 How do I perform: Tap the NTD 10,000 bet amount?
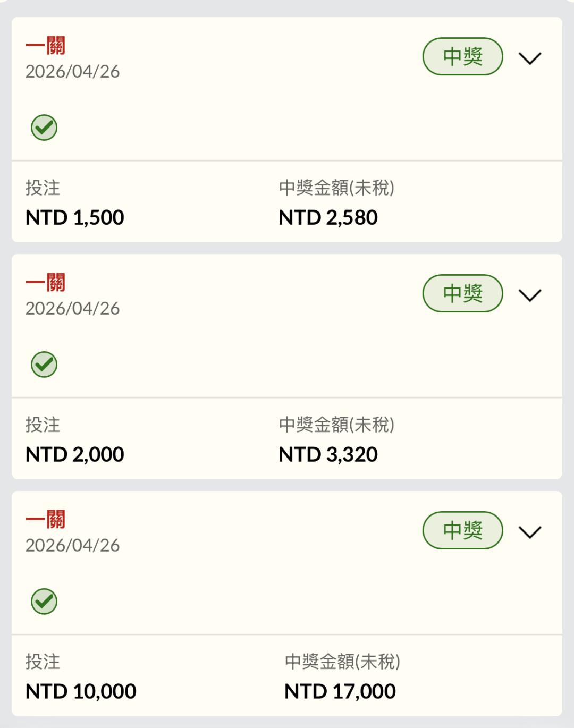point(81,692)
